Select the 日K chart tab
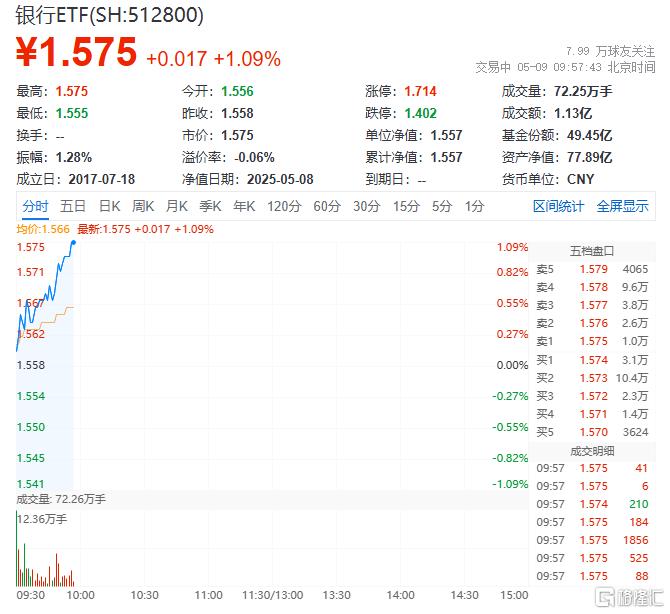This screenshot has height=614, width=670. pyautogui.click(x=109, y=206)
